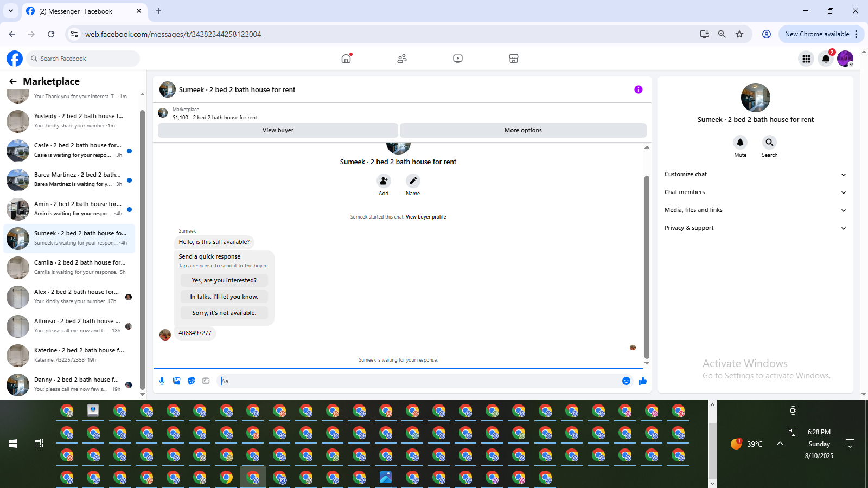Viewport: 868px width, 488px height.
Task: Go to the Home feed icon
Action: [x=346, y=59]
